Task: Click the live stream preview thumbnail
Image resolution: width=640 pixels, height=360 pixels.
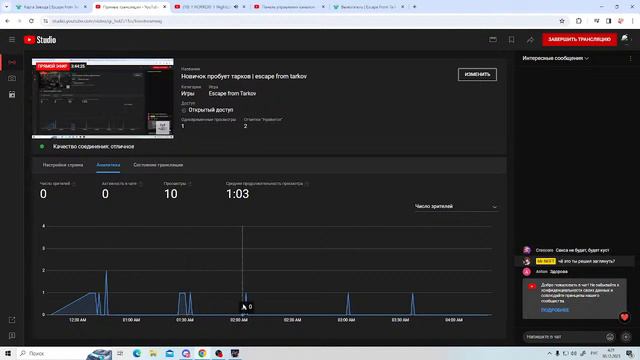Action: (x=103, y=98)
